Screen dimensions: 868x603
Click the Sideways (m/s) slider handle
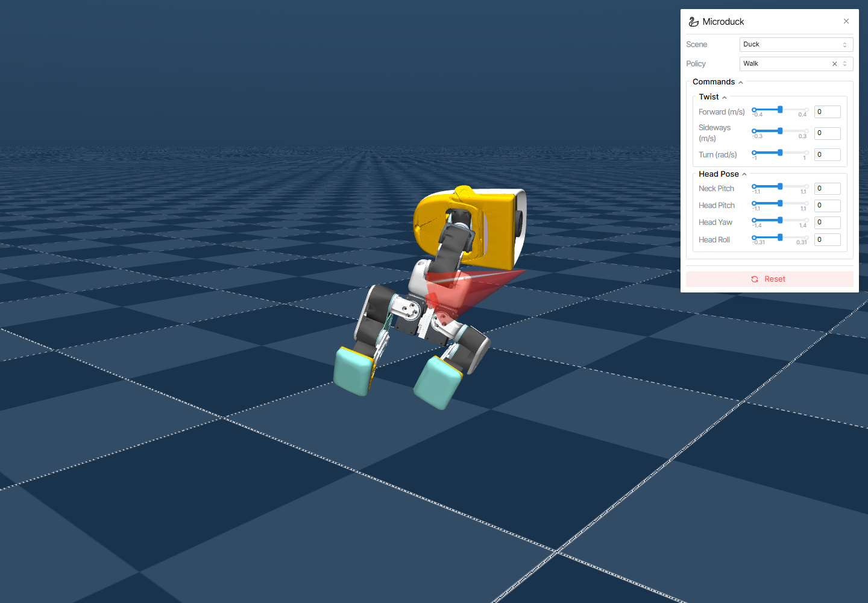(x=780, y=131)
